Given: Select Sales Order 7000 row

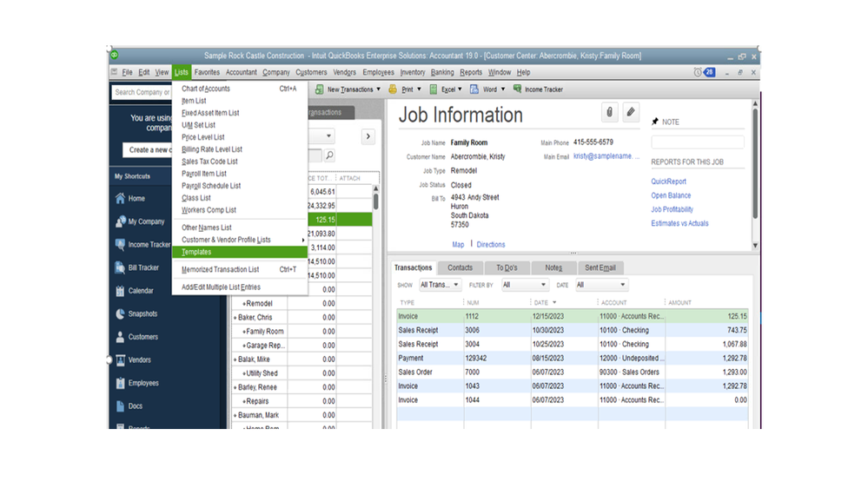Looking at the screenshot, I should coord(573,373).
